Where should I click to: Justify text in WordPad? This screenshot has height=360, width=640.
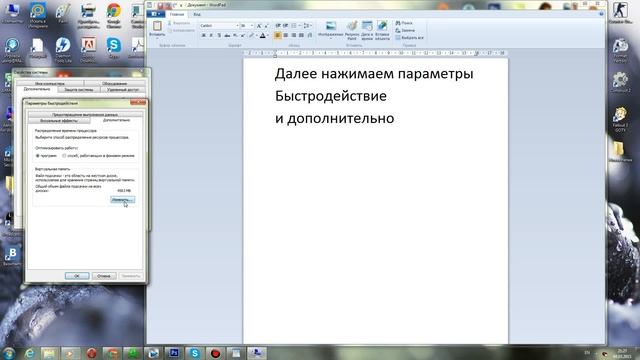(x=301, y=36)
